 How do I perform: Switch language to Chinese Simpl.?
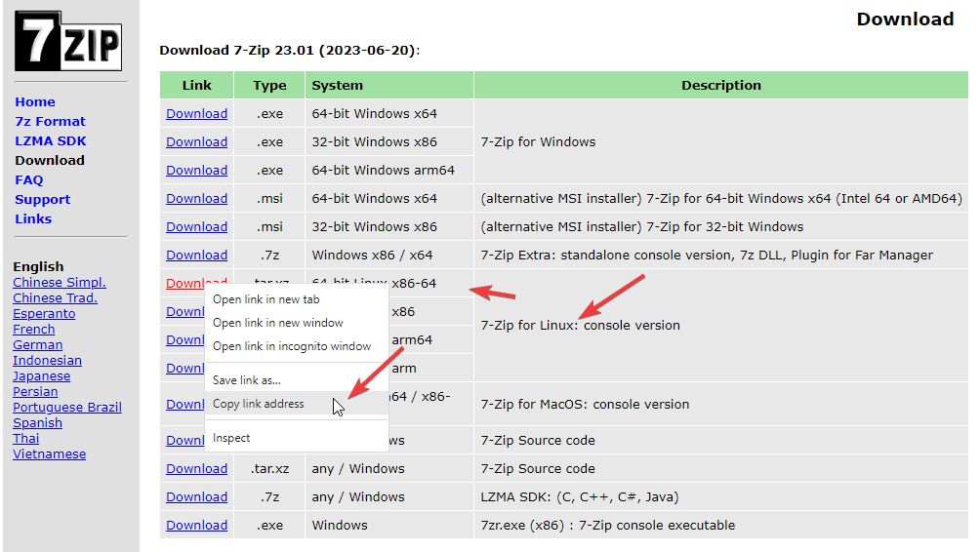click(x=60, y=283)
